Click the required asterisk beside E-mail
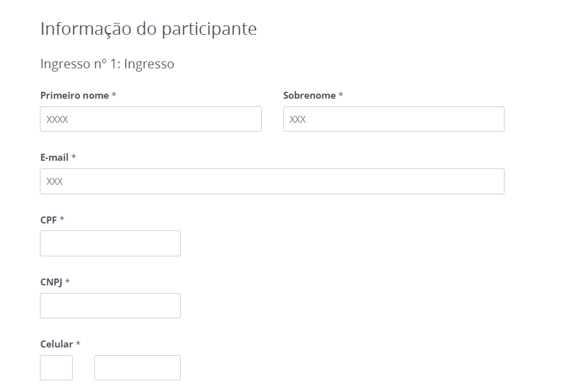 74,157
